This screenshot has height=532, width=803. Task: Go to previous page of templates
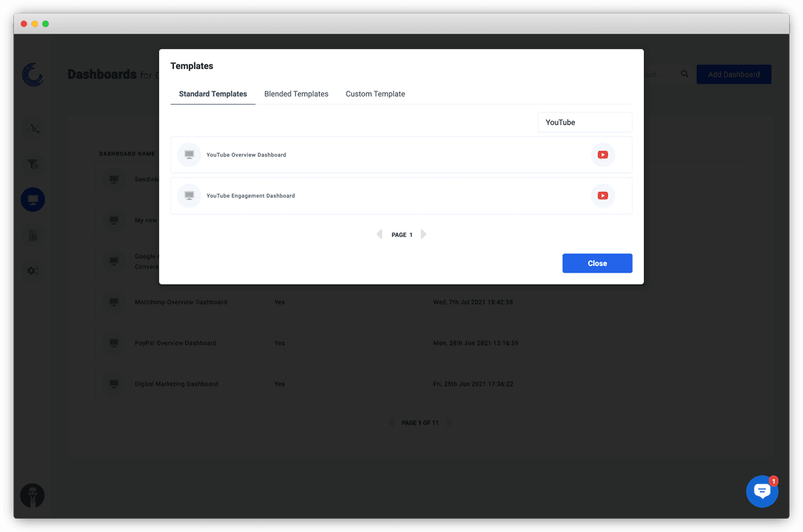[x=379, y=234]
